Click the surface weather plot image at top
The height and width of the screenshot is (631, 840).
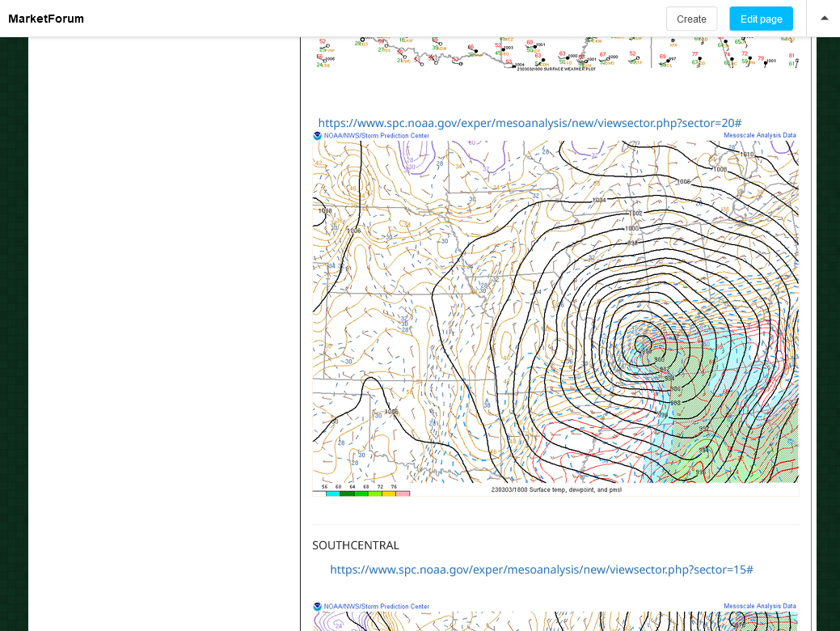555,53
